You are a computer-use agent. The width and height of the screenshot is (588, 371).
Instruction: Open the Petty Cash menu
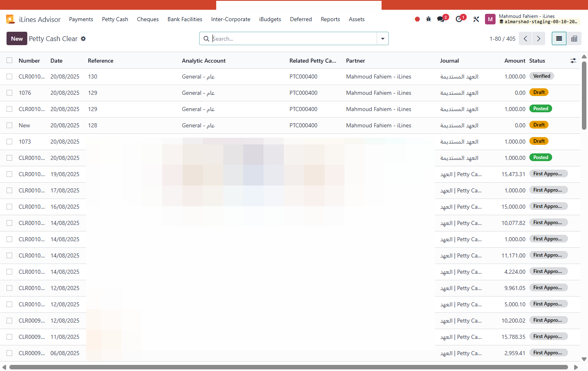pyautogui.click(x=115, y=19)
